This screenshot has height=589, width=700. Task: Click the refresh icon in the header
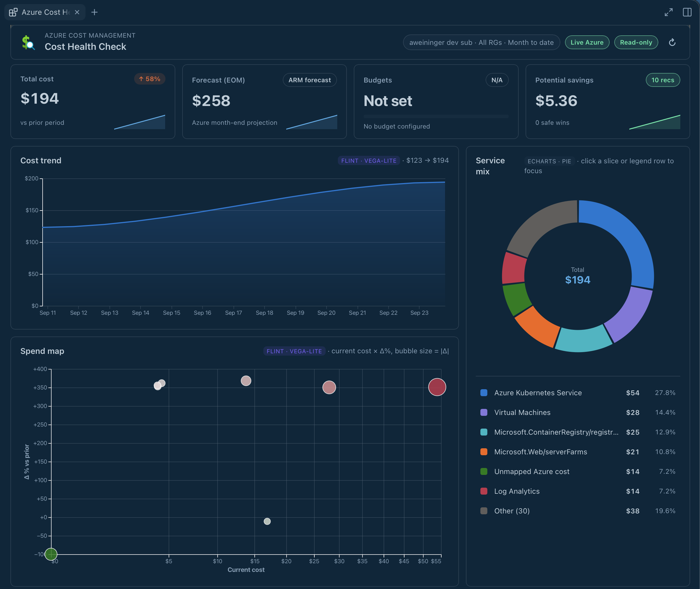point(672,42)
